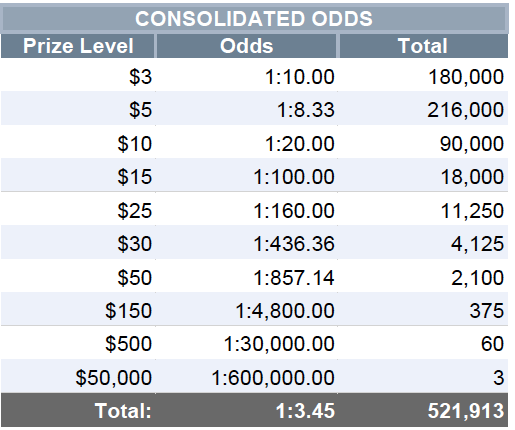515x430 pixels.
Task: Select the 1:600,000.00 odds cell
Action: [246, 377]
